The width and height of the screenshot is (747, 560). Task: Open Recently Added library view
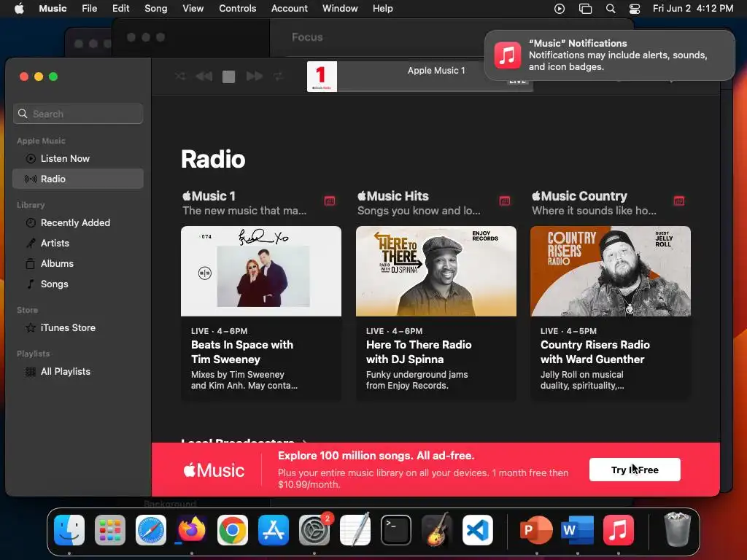[x=78, y=223]
